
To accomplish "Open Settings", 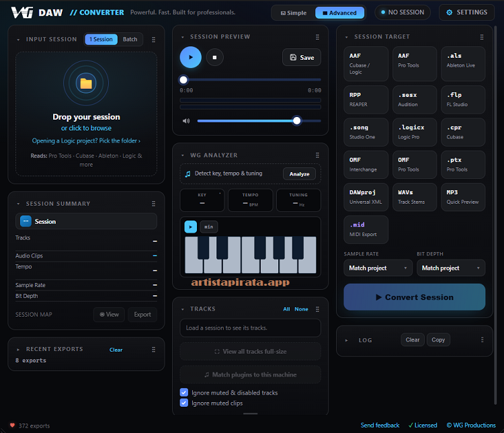I will pyautogui.click(x=467, y=12).
